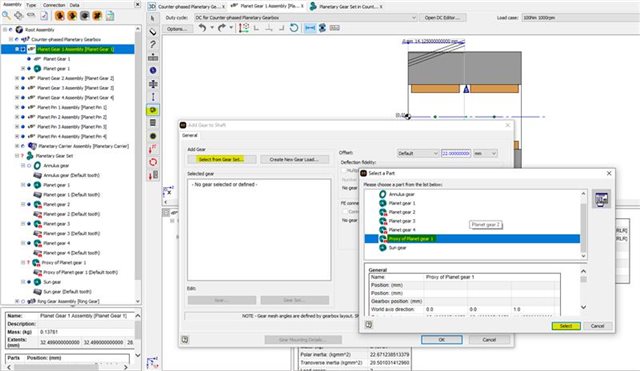Click Cancel in Select a Part dialog
Viewport: 640px width, 371px height.
[x=597, y=326]
